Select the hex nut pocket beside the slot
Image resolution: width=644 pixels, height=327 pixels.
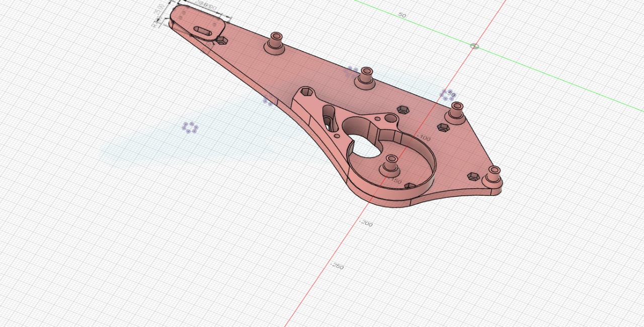coord(222,40)
